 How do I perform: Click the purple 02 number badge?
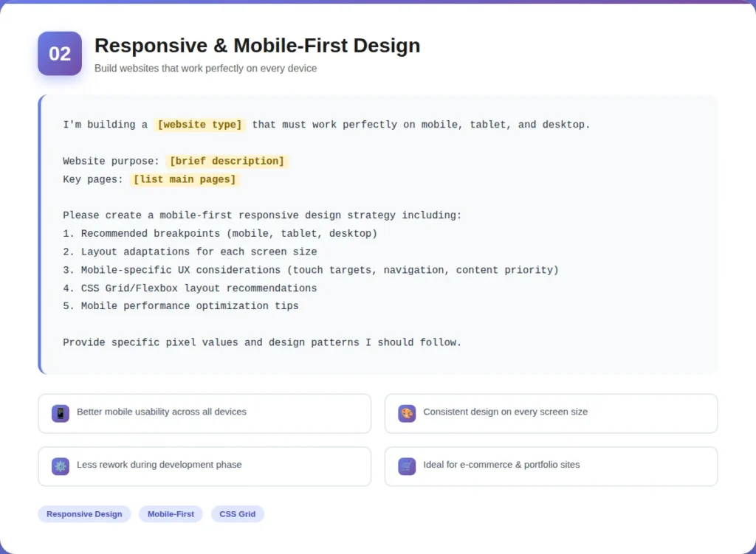59,53
